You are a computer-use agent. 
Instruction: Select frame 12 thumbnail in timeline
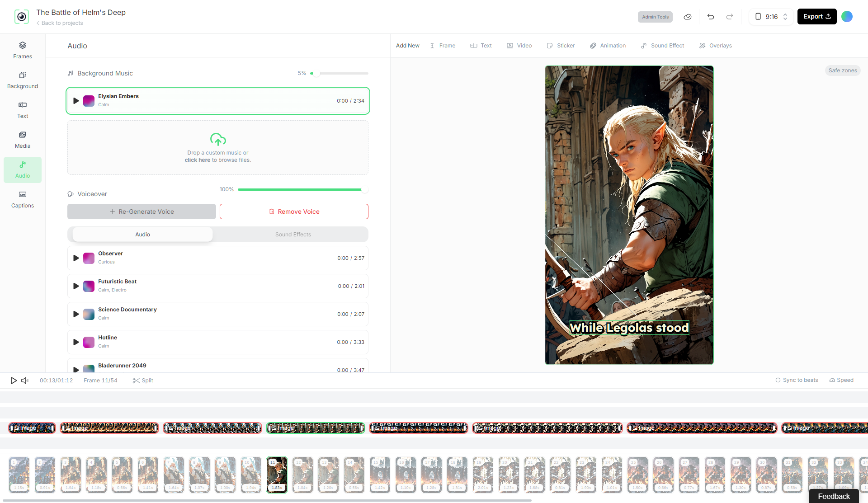click(x=302, y=474)
